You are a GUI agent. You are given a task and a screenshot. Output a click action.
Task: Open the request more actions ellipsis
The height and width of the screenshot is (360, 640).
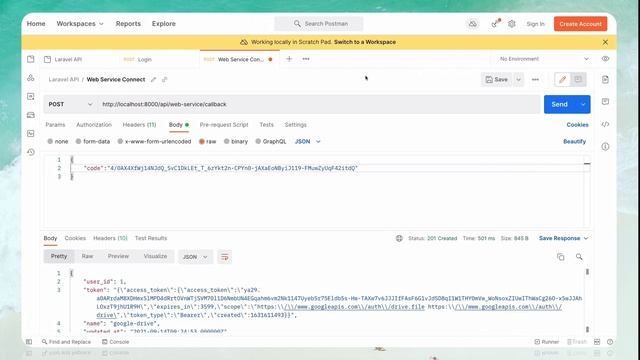pyautogui.click(x=535, y=80)
